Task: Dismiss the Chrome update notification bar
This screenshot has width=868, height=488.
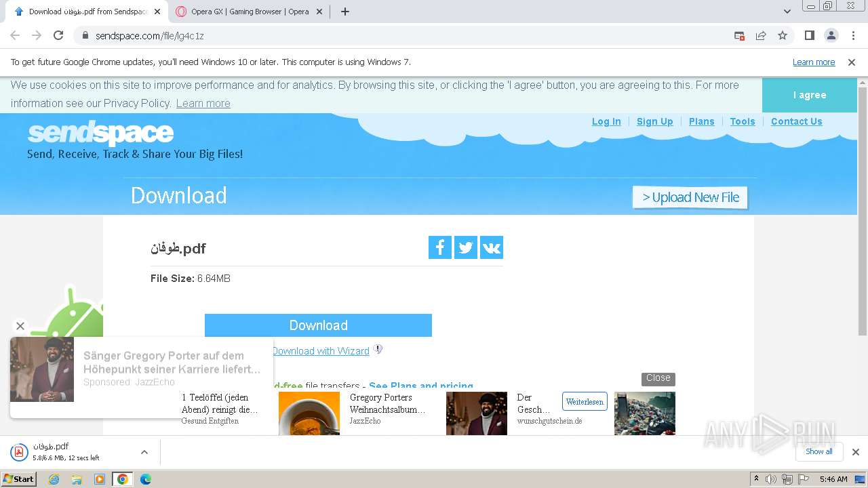Action: coord(852,62)
